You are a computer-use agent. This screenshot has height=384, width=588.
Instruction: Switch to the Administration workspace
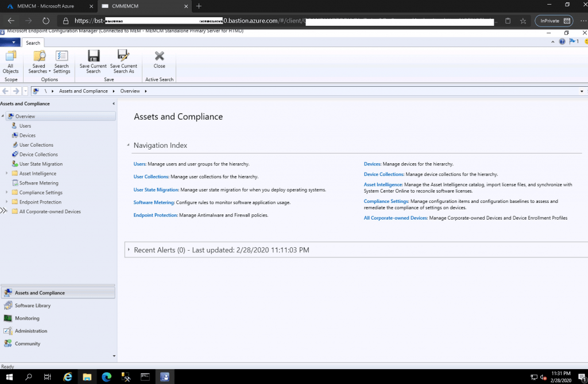point(30,331)
